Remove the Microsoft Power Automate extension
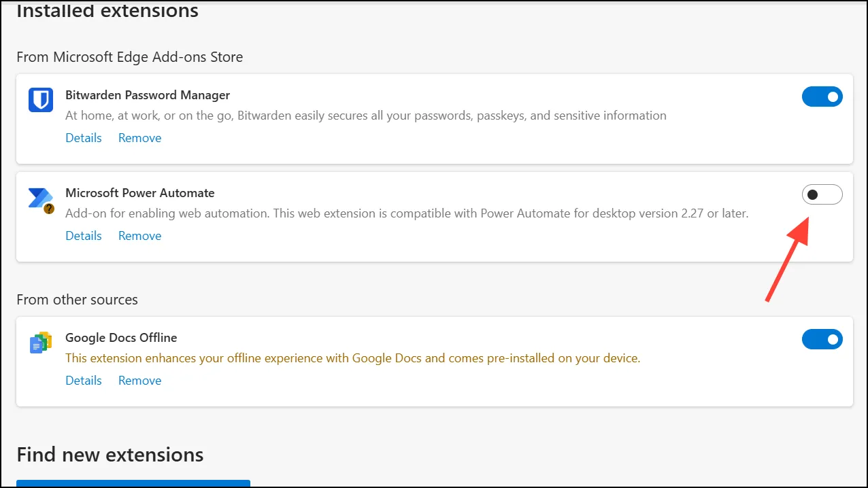This screenshot has height=488, width=868. pos(139,236)
